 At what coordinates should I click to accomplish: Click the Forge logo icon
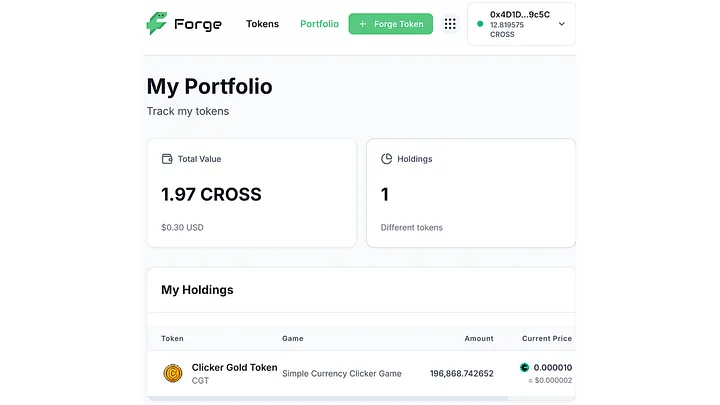pyautogui.click(x=157, y=23)
